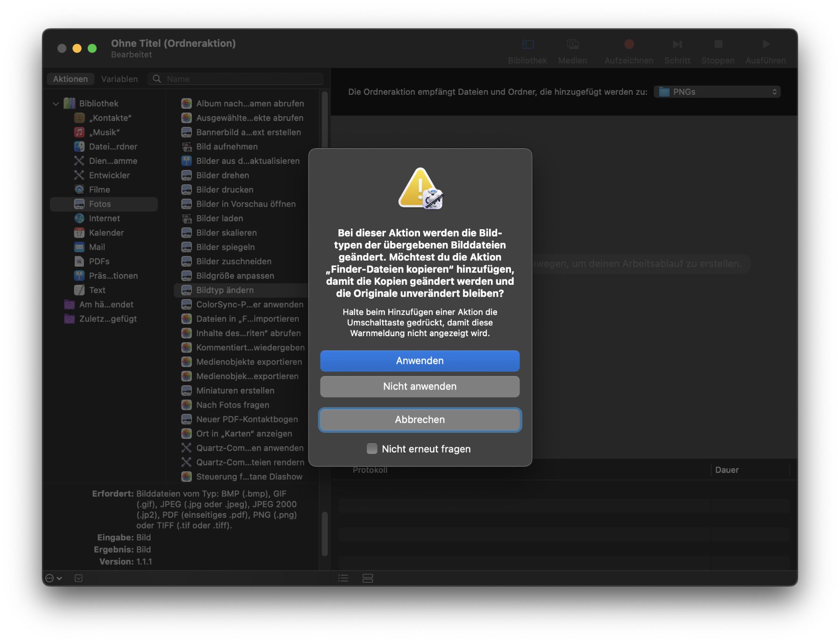This screenshot has width=840, height=642.
Task: Click the Stoppen toolbar icon
Action: point(718,44)
